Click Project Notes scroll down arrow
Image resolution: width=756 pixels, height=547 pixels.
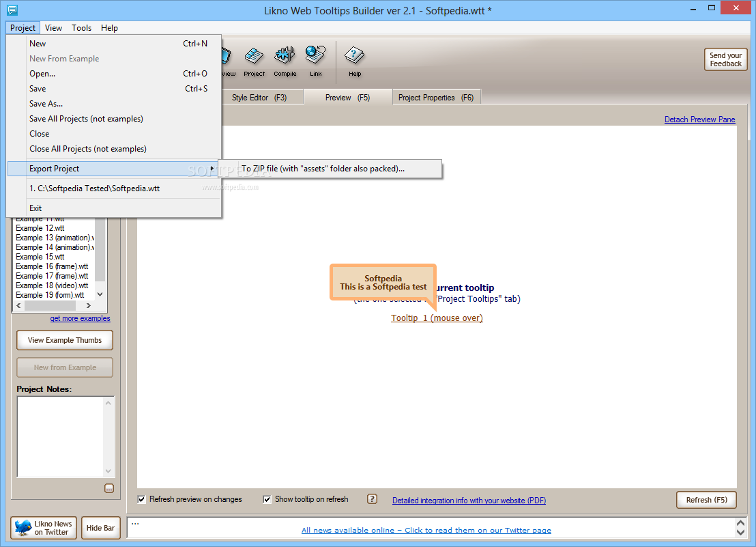click(108, 471)
